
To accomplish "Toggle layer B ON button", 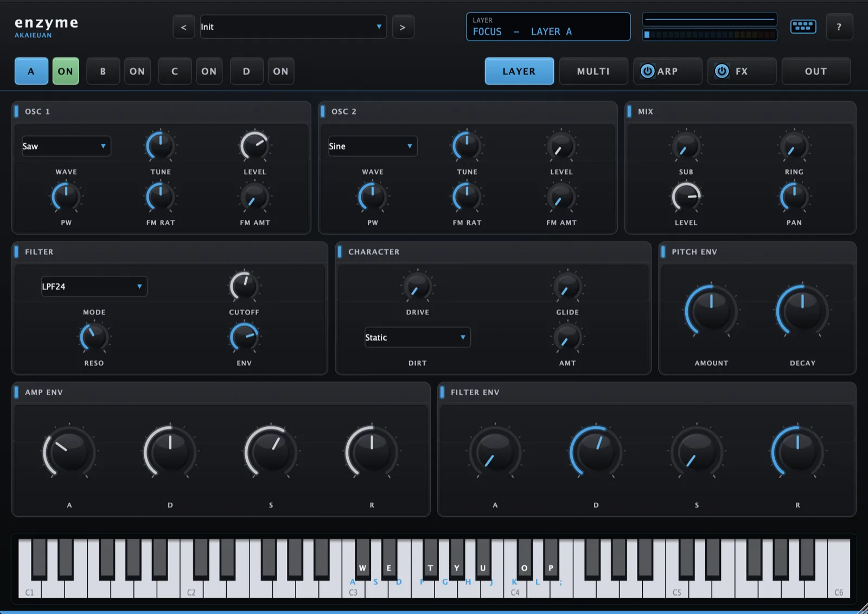I will pos(137,71).
